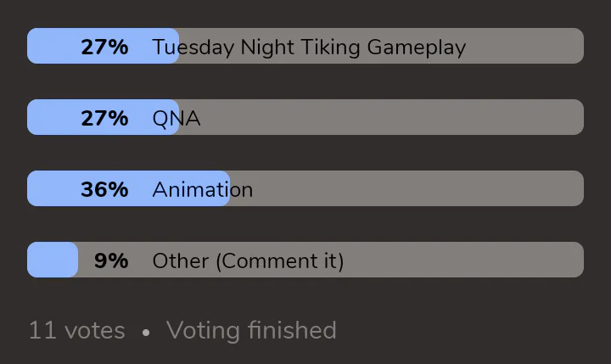This screenshot has width=611, height=364.
Task: Choose the QNA poll option label
Action: 177,119
